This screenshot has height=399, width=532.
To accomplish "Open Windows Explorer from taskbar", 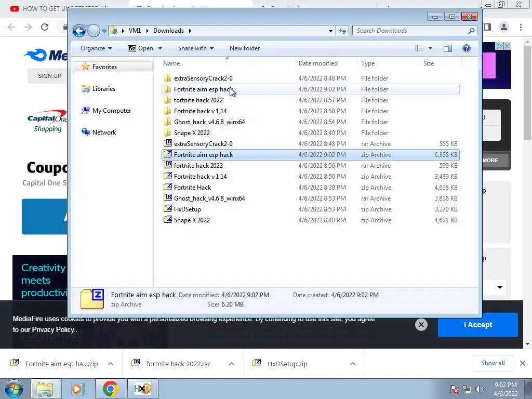I will point(45,389).
